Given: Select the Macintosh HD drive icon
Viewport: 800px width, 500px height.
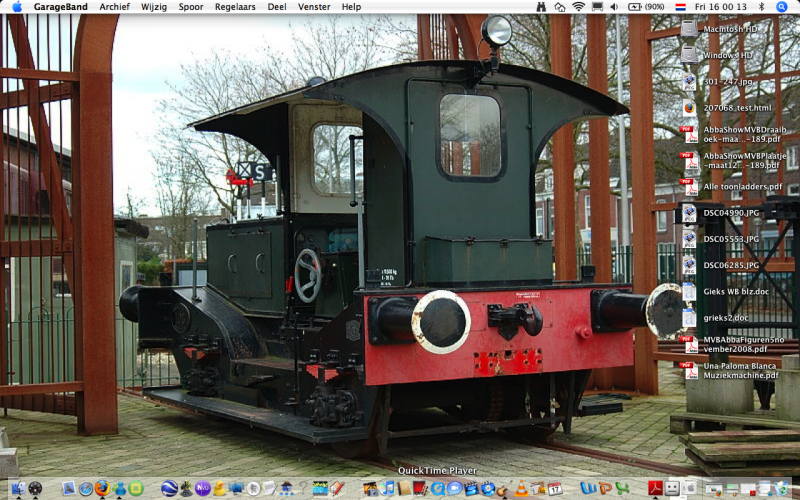Looking at the screenshot, I should pos(689,29).
